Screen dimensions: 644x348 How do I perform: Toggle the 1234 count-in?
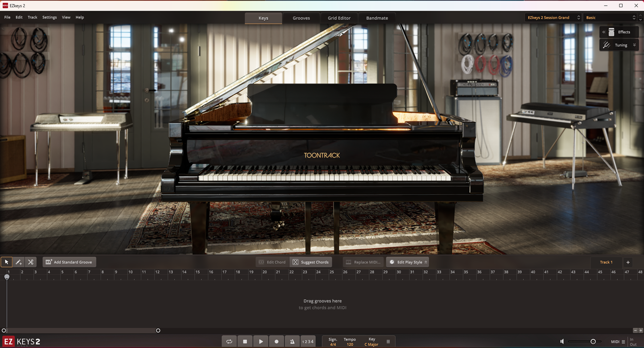pos(308,342)
